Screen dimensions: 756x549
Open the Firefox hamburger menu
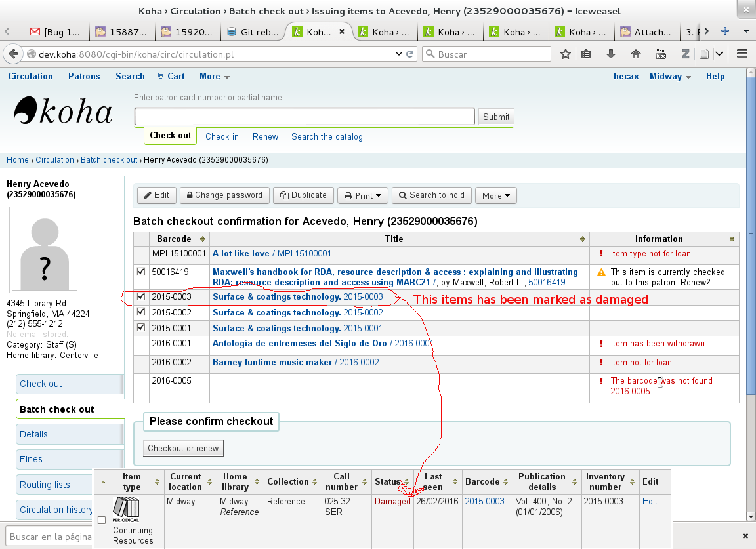point(742,54)
